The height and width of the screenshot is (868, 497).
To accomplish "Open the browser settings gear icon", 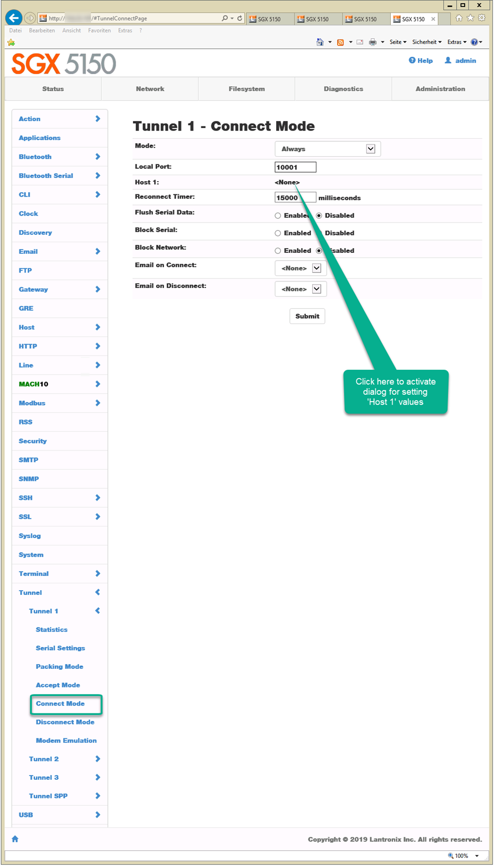I will [x=482, y=18].
